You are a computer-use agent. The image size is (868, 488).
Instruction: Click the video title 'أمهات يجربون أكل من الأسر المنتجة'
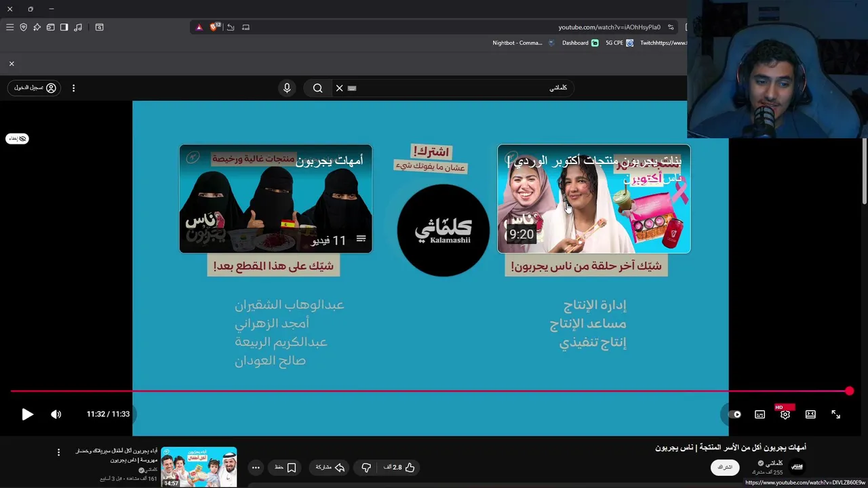(730, 448)
